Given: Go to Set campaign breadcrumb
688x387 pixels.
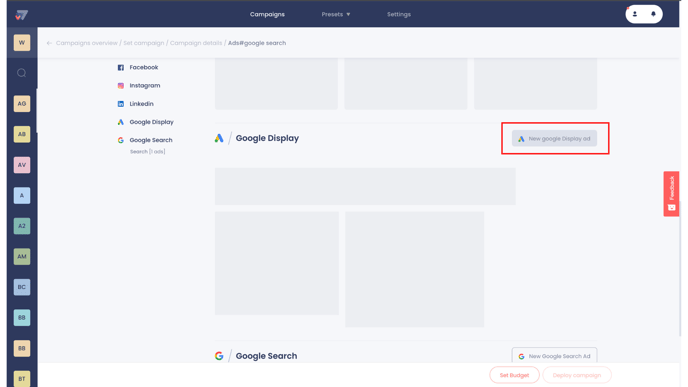Looking at the screenshot, I should [x=143, y=43].
